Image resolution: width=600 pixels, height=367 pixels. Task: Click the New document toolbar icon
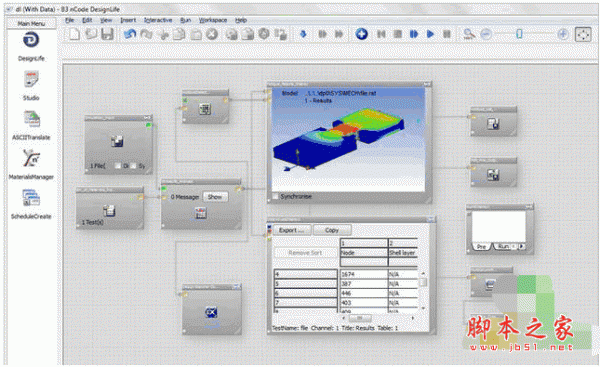74,34
